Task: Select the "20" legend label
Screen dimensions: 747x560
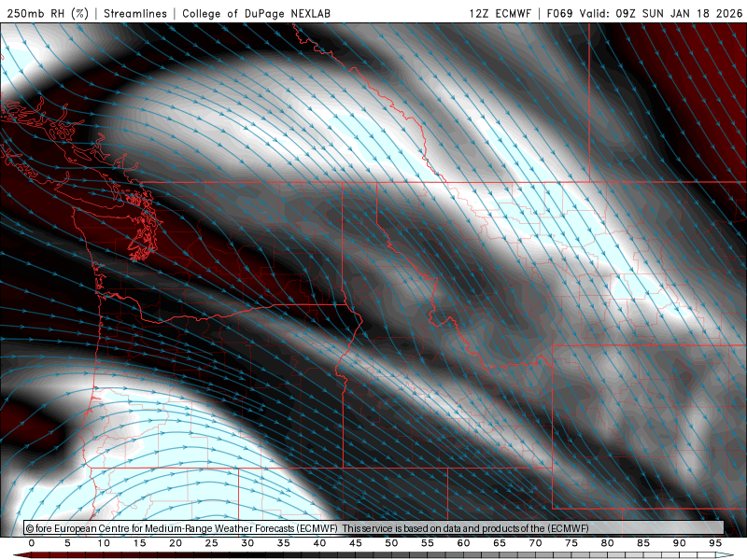Action: 176,543
